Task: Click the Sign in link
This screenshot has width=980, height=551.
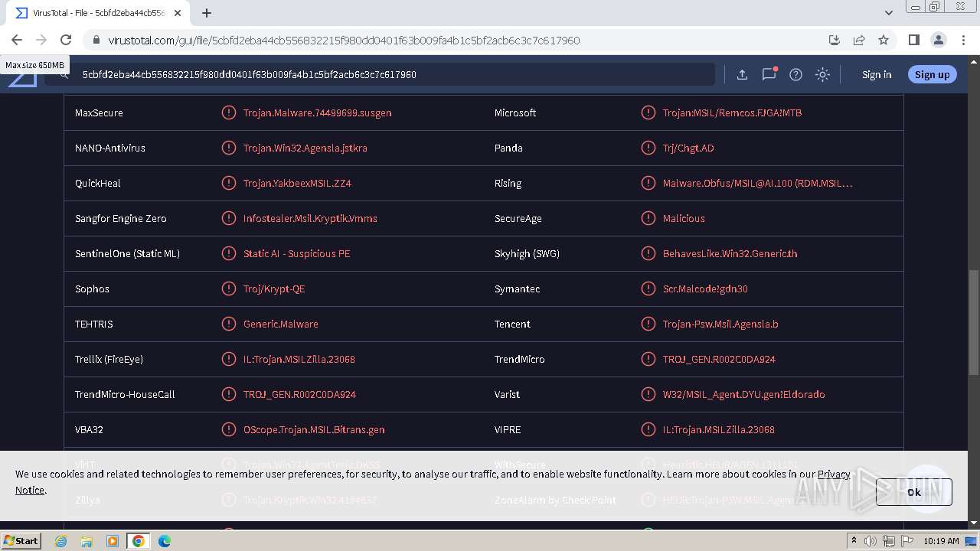Action: [x=877, y=74]
